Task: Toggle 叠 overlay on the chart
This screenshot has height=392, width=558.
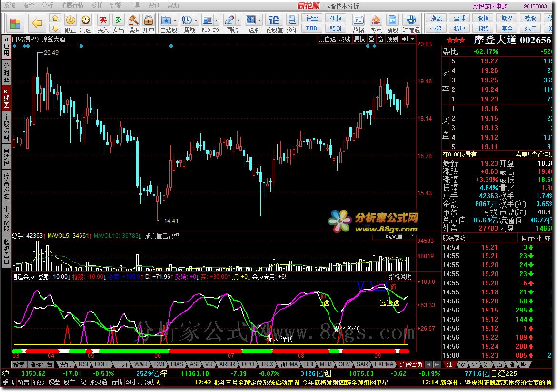Action: (x=371, y=39)
